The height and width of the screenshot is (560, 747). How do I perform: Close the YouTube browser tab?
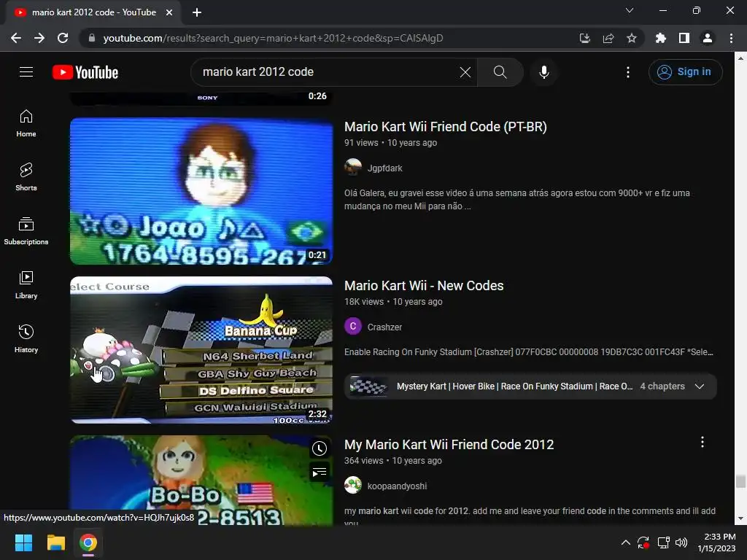pos(169,12)
